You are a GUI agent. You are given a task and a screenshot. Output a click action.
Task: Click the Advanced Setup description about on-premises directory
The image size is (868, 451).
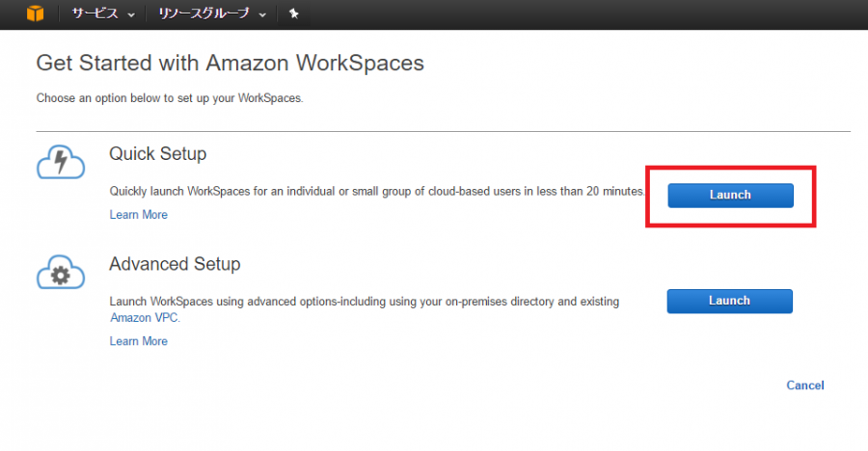(365, 309)
